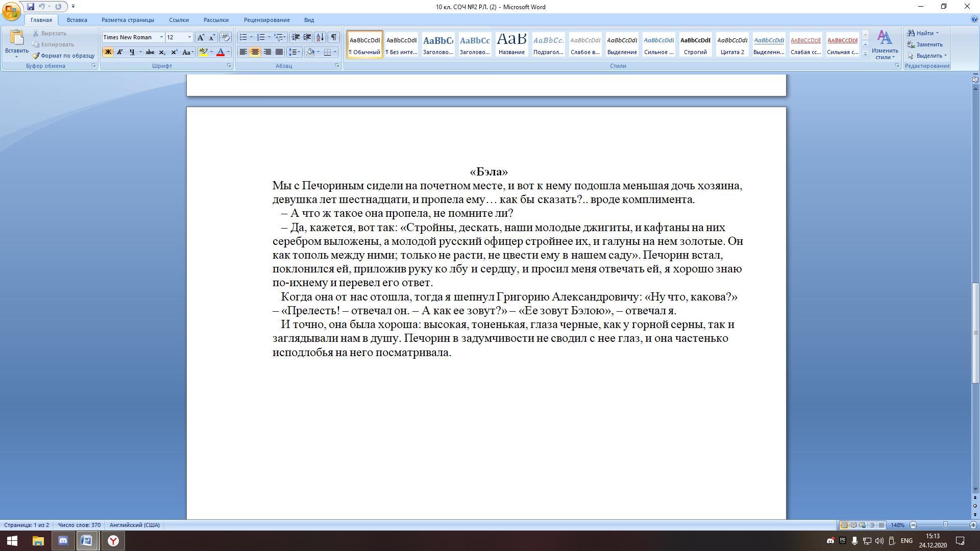Apply Строгий style

tap(695, 44)
